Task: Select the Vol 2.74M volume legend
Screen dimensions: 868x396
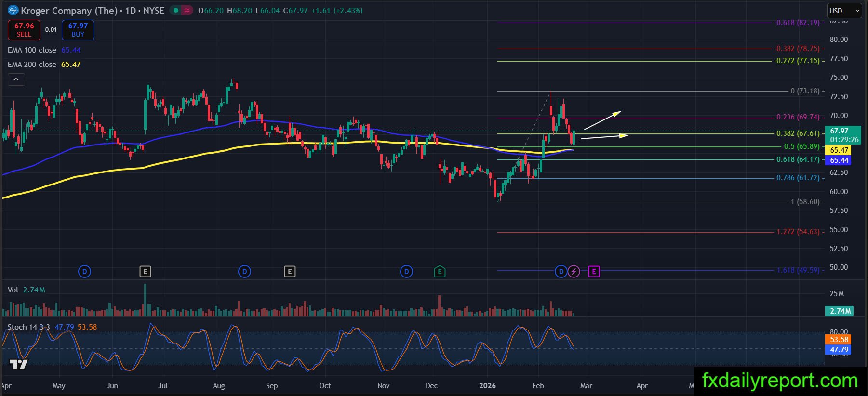Action: [27, 290]
